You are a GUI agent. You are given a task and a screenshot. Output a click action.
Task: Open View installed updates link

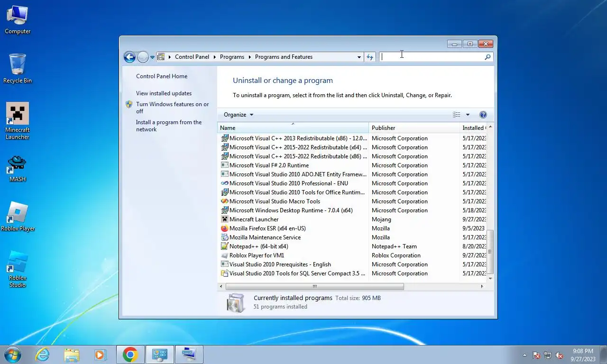click(x=164, y=93)
